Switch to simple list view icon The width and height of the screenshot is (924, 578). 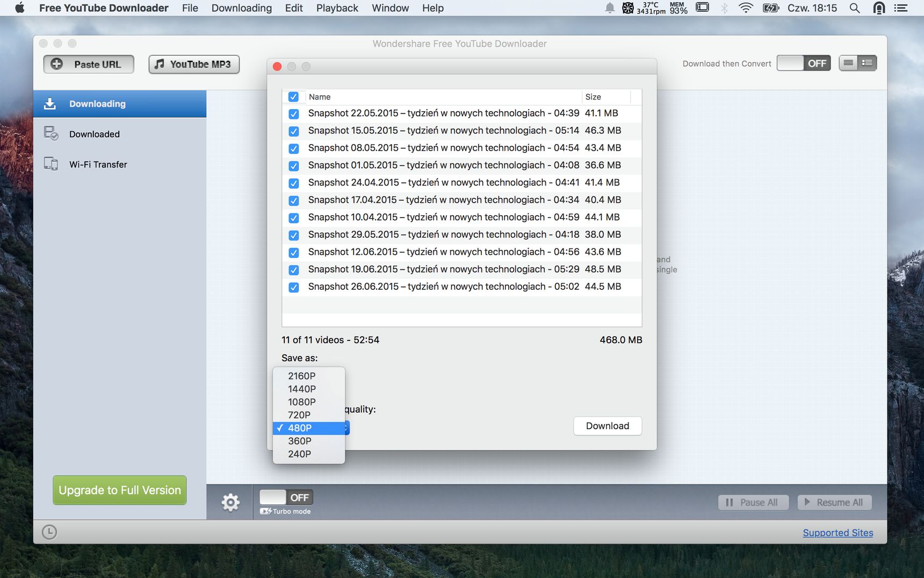(848, 63)
